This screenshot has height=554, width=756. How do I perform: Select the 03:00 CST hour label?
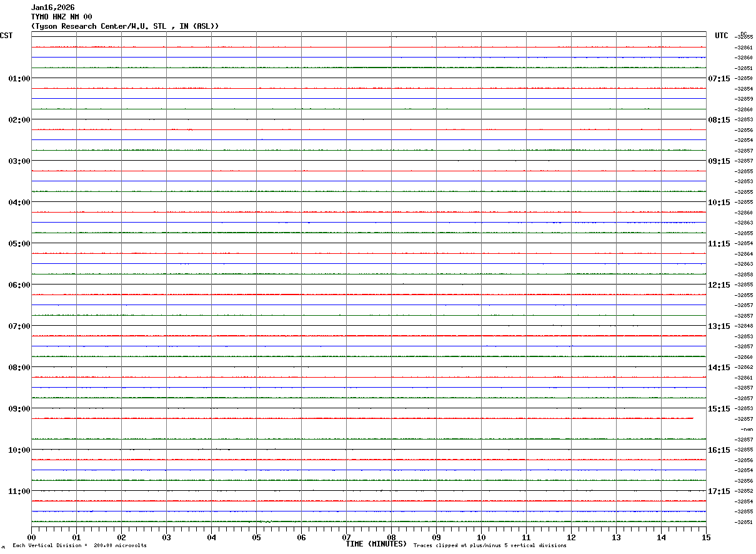(x=19, y=161)
